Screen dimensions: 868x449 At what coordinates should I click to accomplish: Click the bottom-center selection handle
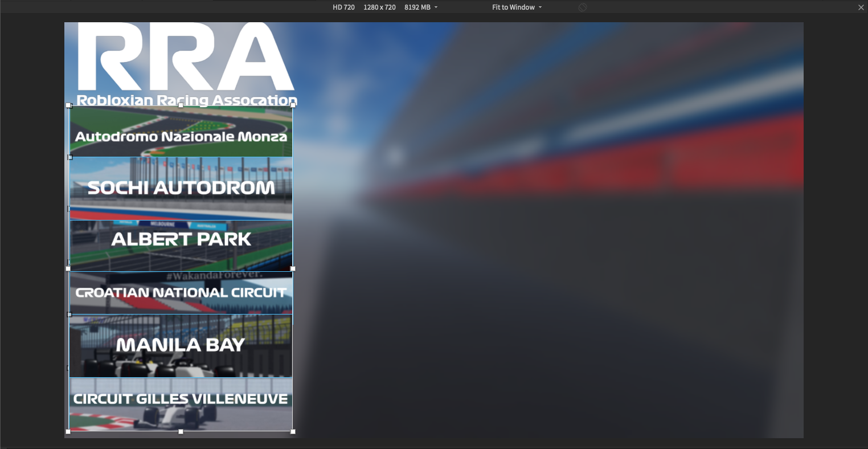point(181,432)
